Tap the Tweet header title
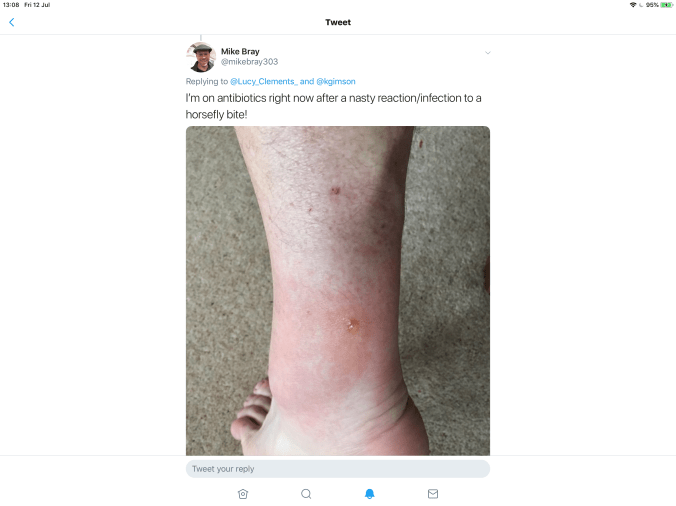The image size is (676, 506). click(338, 22)
